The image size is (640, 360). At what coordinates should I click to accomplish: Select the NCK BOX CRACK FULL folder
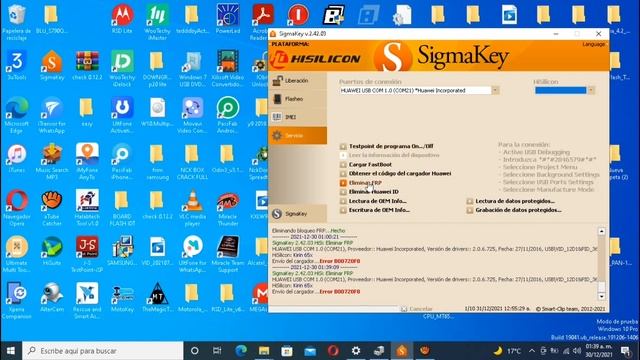[x=192, y=161]
